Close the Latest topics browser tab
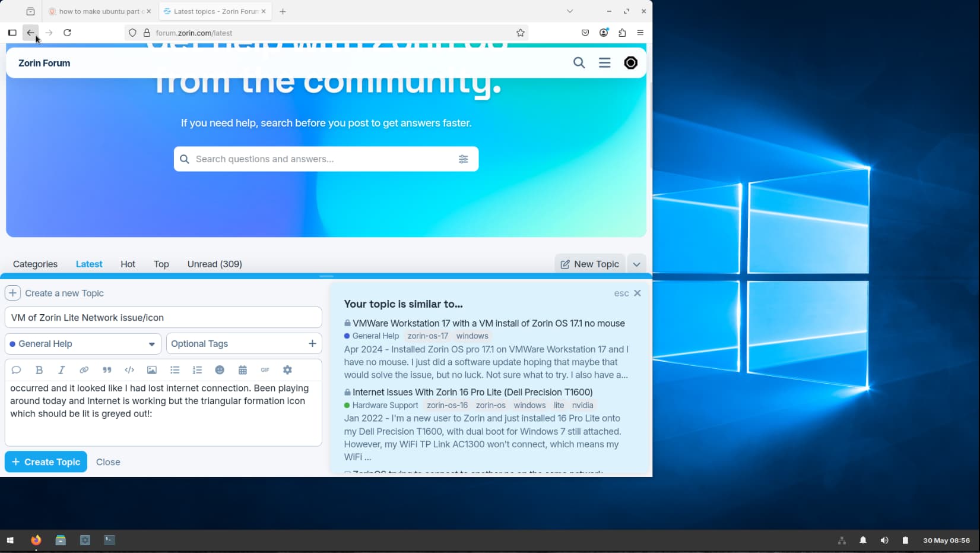 264,11
